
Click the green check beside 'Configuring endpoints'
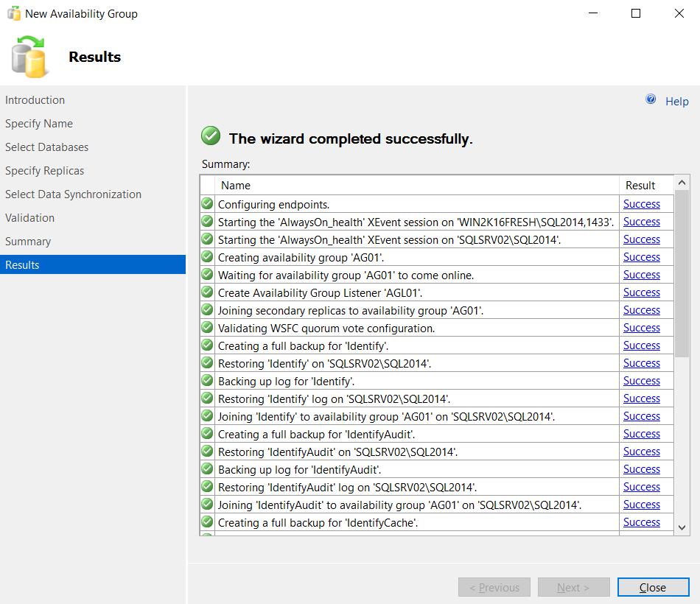(x=207, y=203)
